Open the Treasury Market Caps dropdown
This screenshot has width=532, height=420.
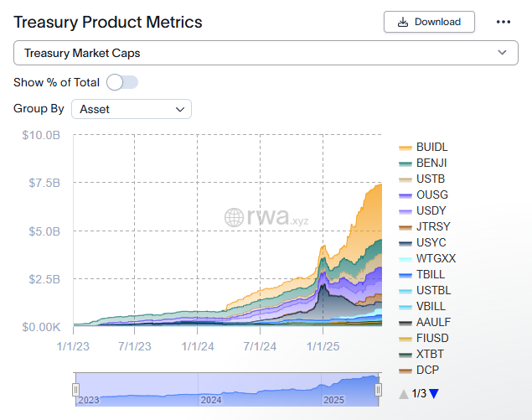pyautogui.click(x=266, y=53)
